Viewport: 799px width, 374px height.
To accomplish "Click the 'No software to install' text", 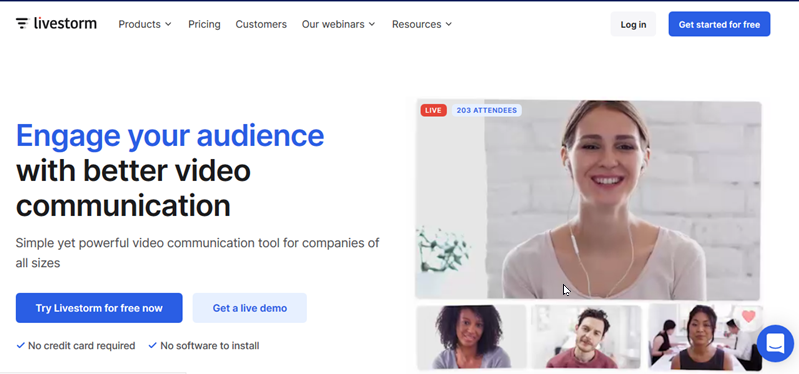I will click(209, 345).
